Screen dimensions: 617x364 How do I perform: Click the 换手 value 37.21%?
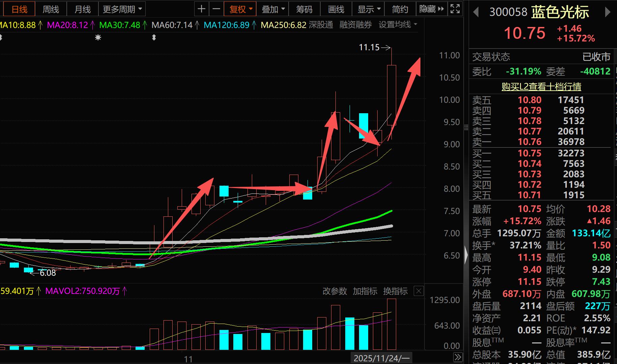(x=525, y=245)
